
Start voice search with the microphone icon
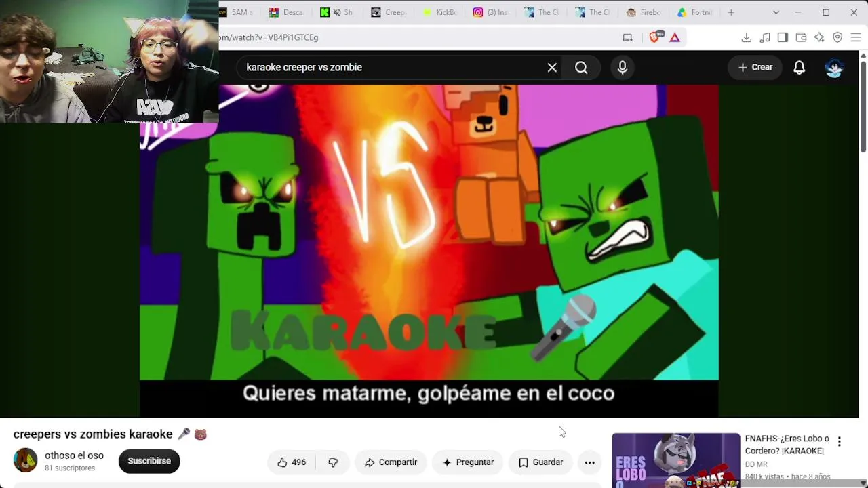(x=623, y=68)
